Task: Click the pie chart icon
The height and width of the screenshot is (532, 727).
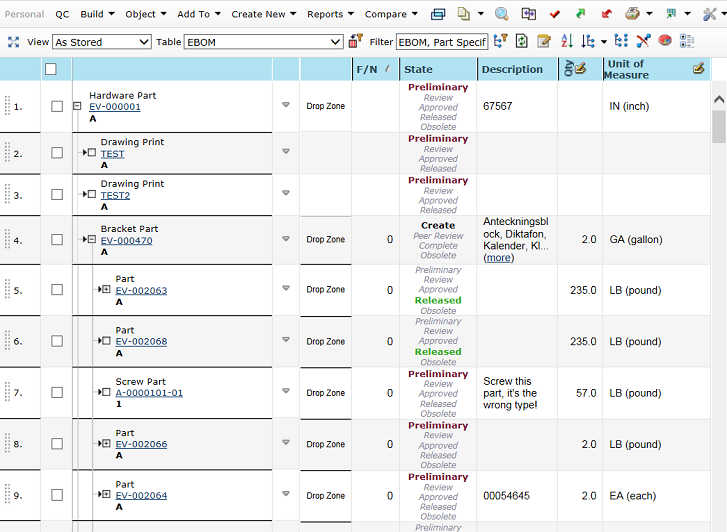Action: tap(664, 41)
